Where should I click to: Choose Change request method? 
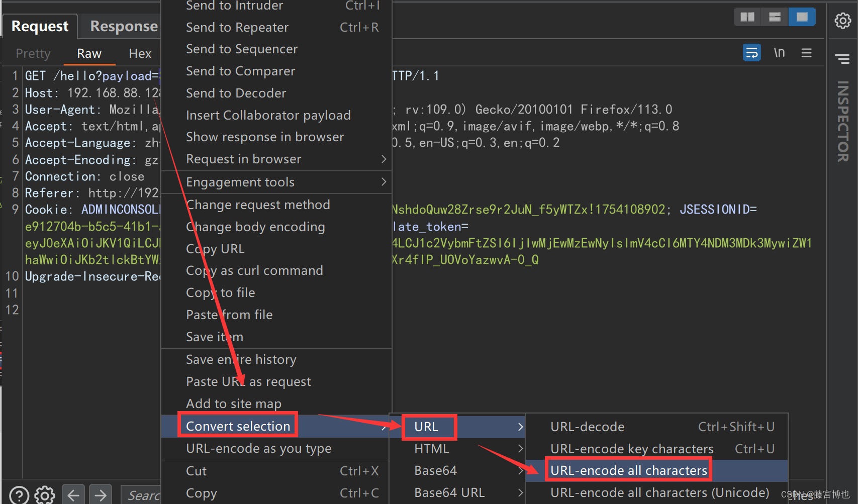pyautogui.click(x=276, y=205)
